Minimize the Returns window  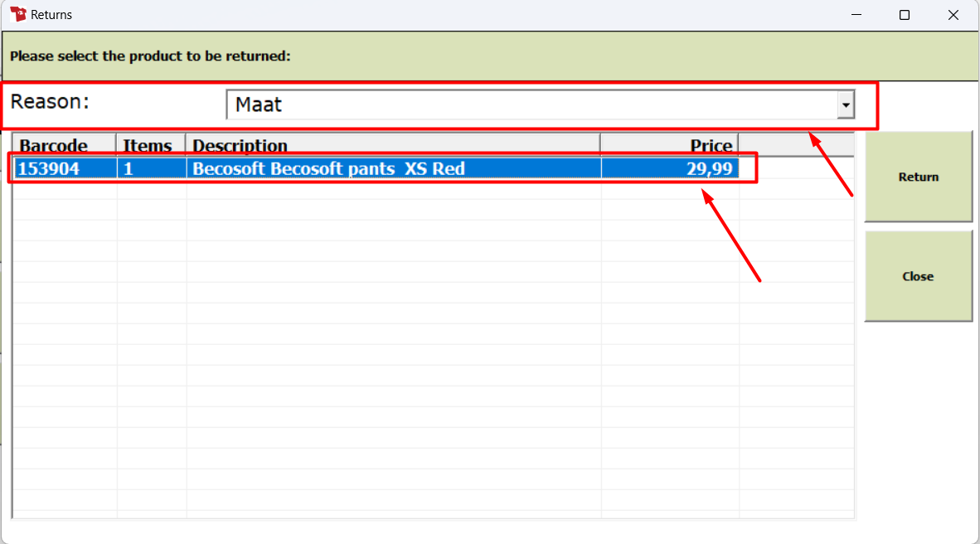tap(856, 14)
